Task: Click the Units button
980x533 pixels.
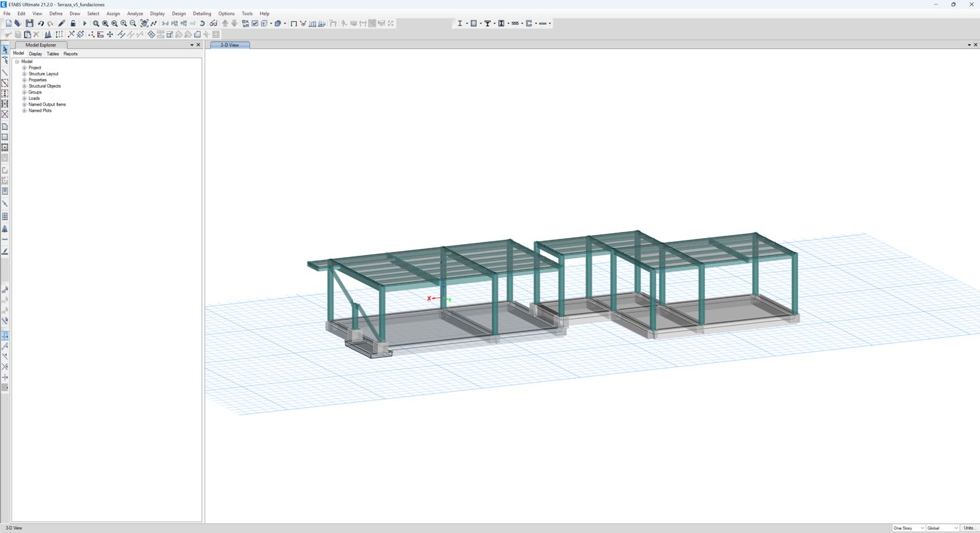Action: (970, 527)
